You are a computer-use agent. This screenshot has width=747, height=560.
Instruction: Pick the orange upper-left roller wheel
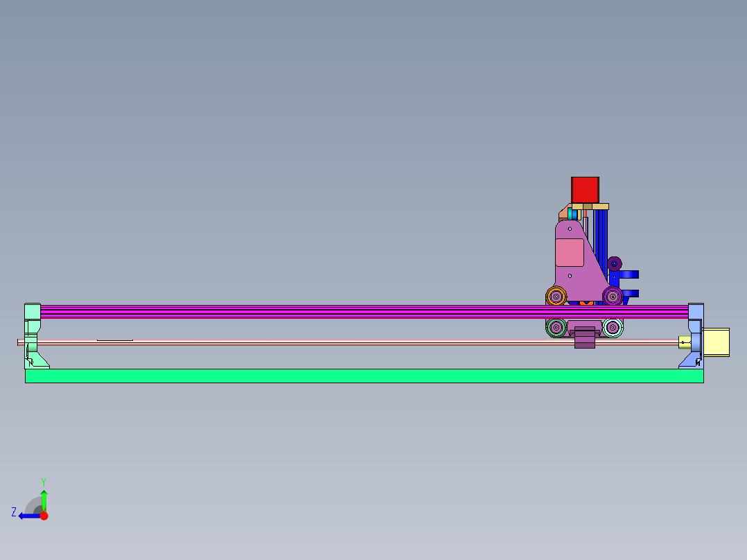(x=556, y=297)
